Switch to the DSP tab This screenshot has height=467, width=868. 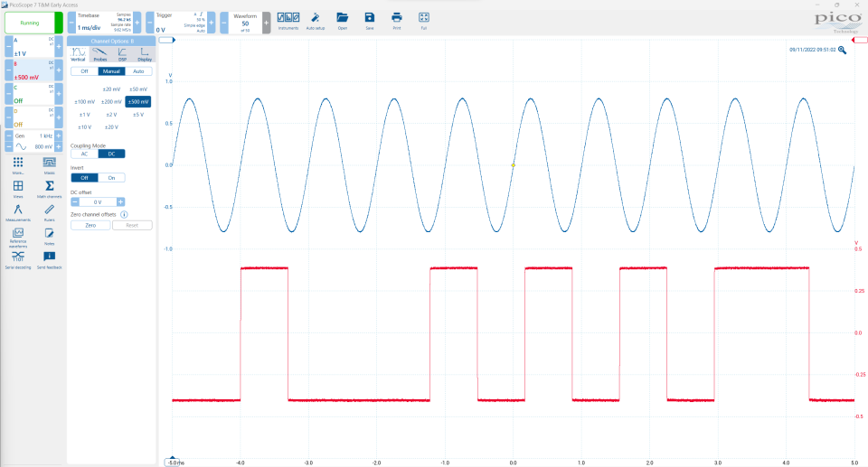(122, 54)
